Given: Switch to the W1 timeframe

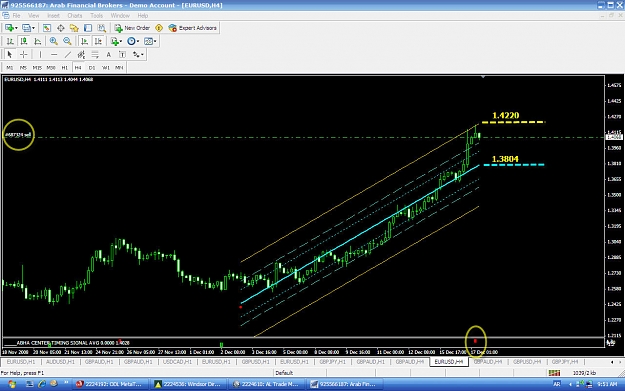Looking at the screenshot, I should [x=106, y=68].
